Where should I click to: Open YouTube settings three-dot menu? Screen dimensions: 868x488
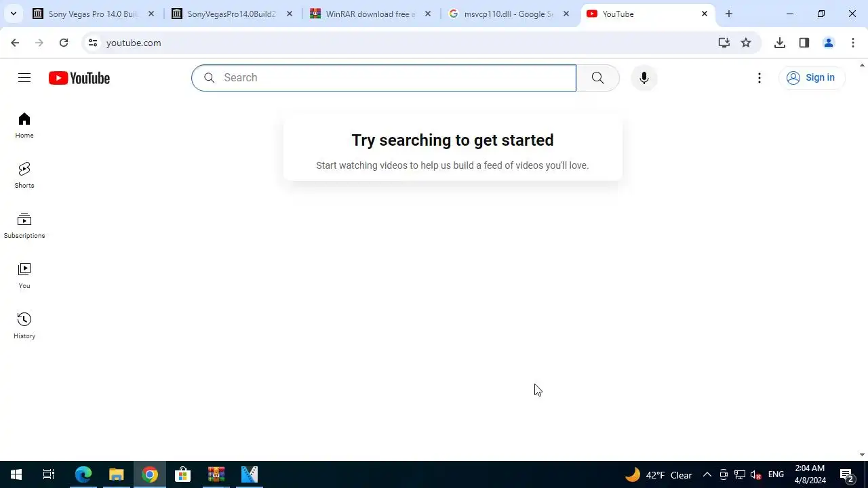[759, 78]
